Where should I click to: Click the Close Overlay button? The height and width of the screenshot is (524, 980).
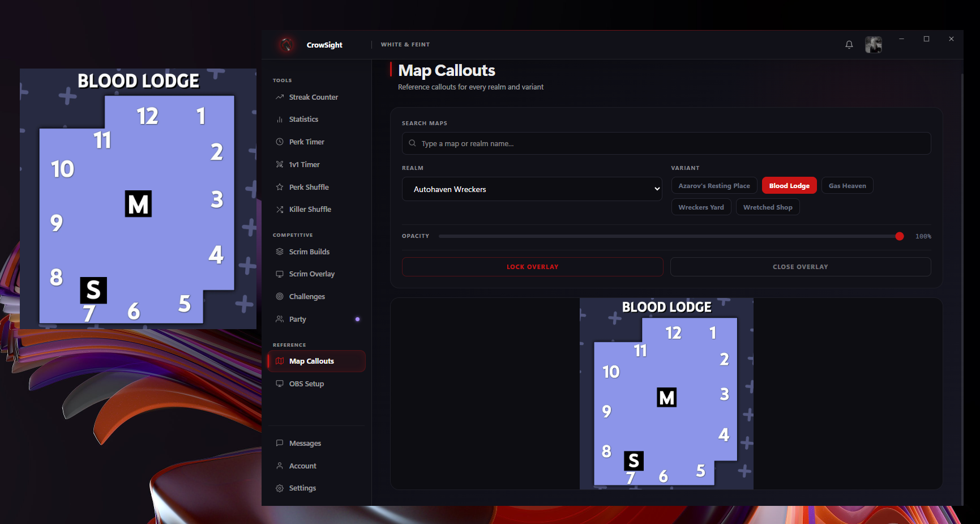(801, 267)
